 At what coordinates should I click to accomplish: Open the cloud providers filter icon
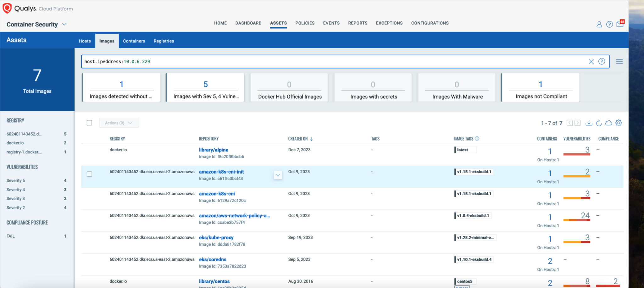609,123
